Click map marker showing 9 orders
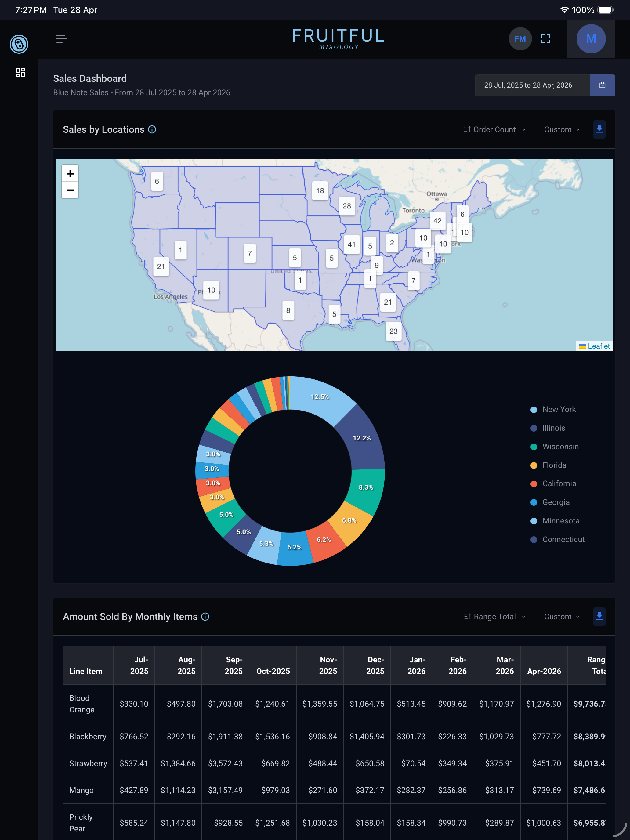 pos(377,266)
